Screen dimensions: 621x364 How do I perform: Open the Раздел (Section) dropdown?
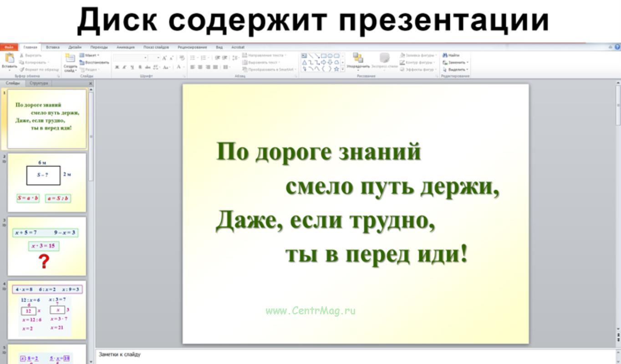[89, 70]
